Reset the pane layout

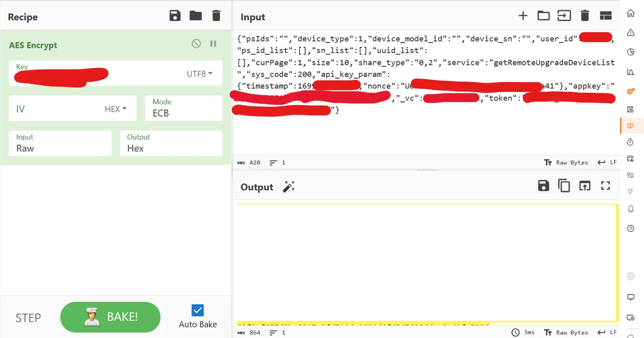click(606, 16)
